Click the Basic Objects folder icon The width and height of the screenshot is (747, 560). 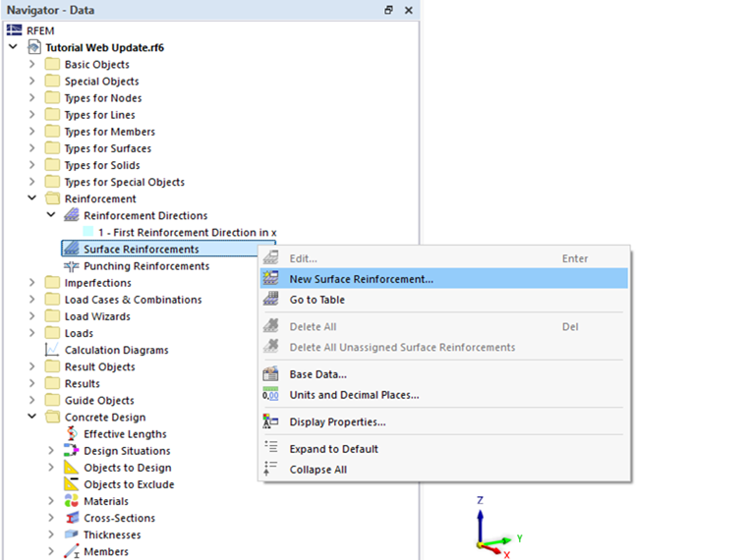pos(52,64)
